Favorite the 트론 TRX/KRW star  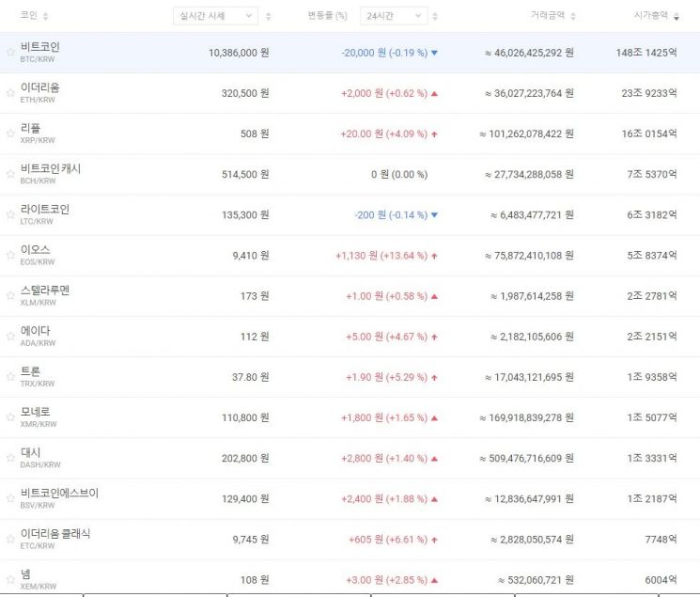coord(10,377)
